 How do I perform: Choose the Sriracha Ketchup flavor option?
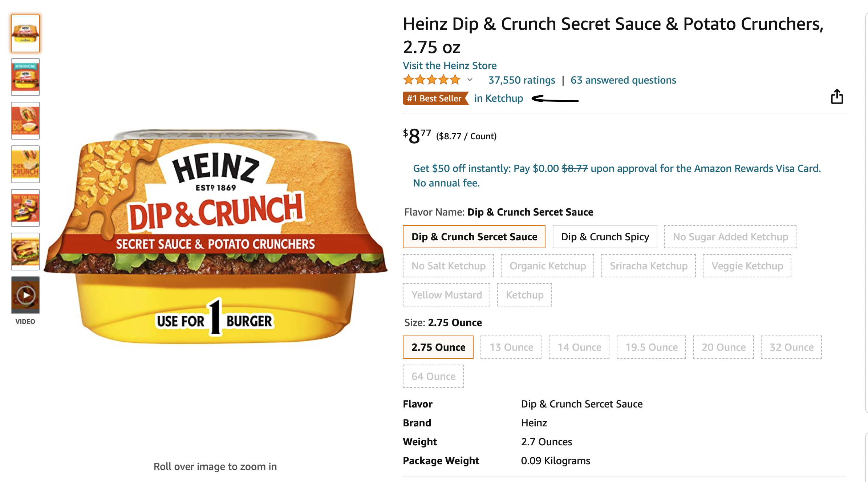click(x=648, y=266)
